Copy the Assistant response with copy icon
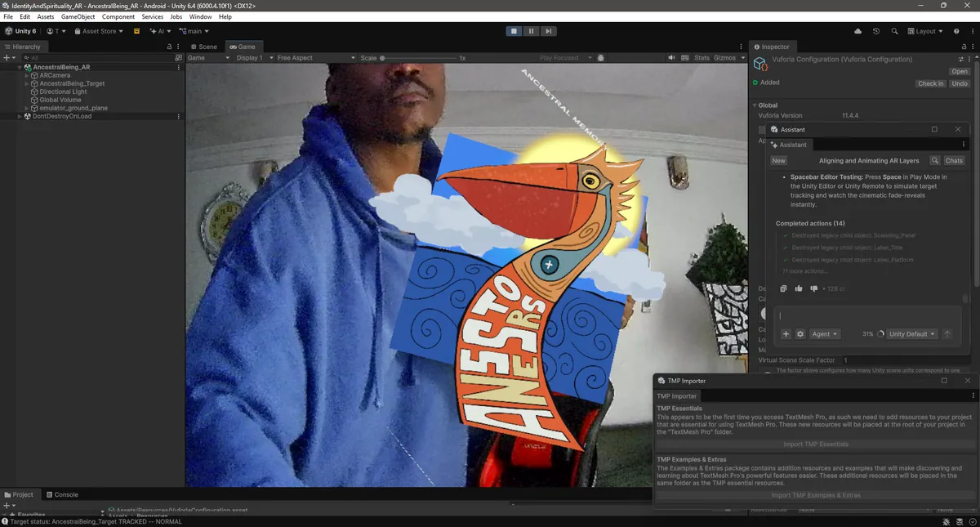 point(783,288)
